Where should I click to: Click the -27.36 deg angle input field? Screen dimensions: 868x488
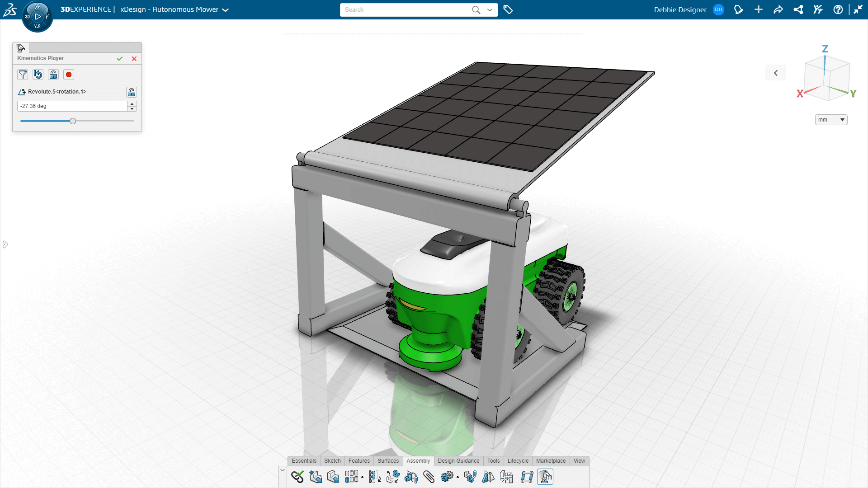click(x=72, y=106)
